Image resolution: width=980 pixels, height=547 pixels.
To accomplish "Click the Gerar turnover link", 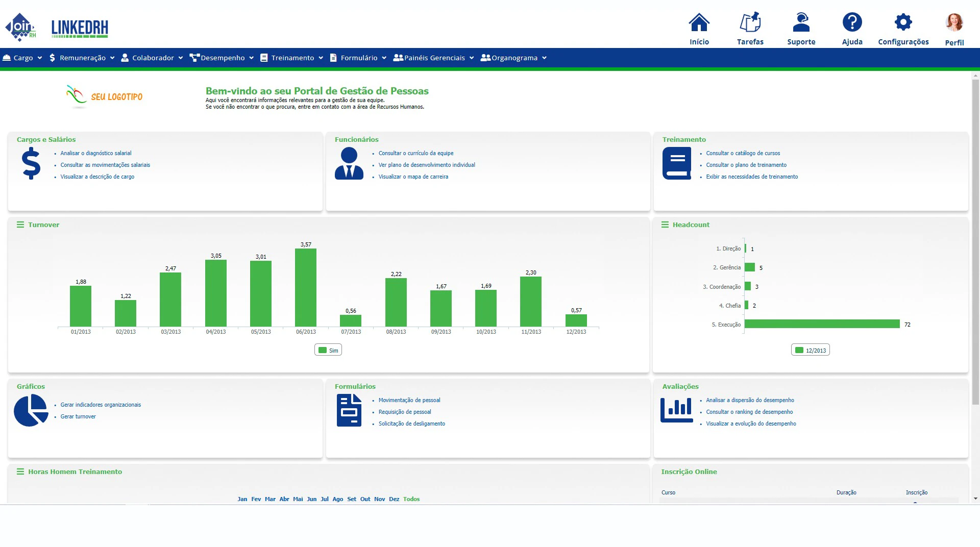I will 78,416.
